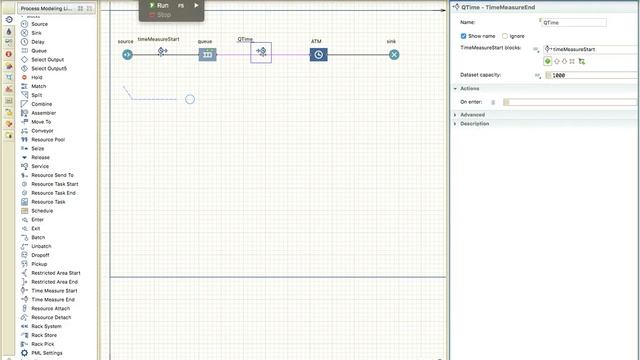The width and height of the screenshot is (640, 360).
Task: Select the Conveyor block in the palette
Action: [37, 131]
